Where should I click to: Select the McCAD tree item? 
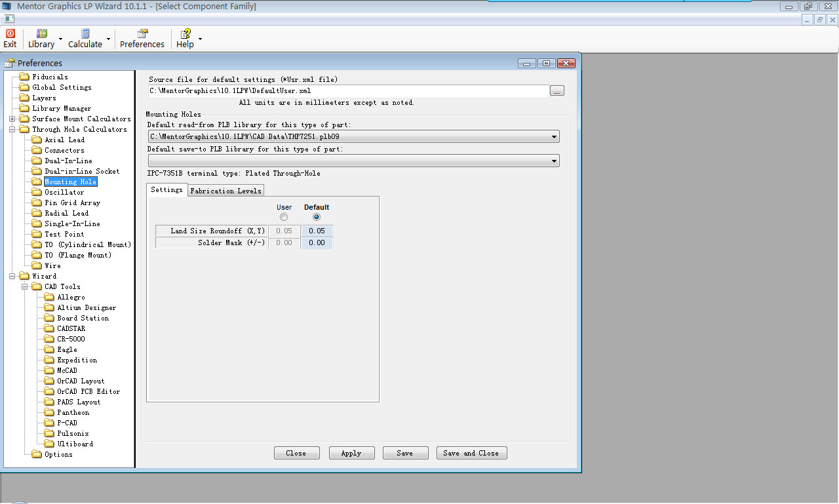pos(67,370)
